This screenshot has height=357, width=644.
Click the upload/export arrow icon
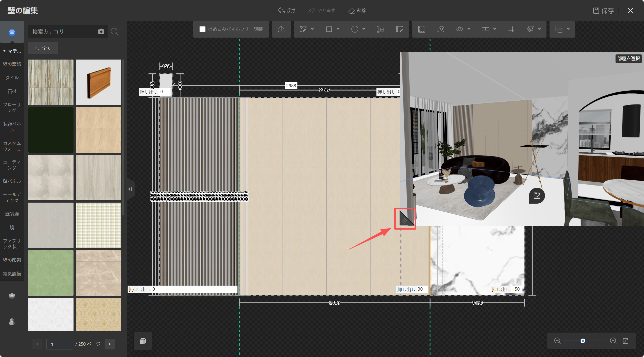tap(281, 29)
